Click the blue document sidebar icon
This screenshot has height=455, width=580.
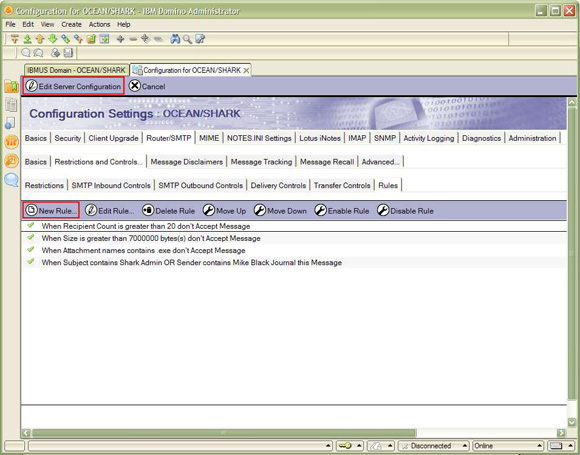pyautogui.click(x=10, y=123)
